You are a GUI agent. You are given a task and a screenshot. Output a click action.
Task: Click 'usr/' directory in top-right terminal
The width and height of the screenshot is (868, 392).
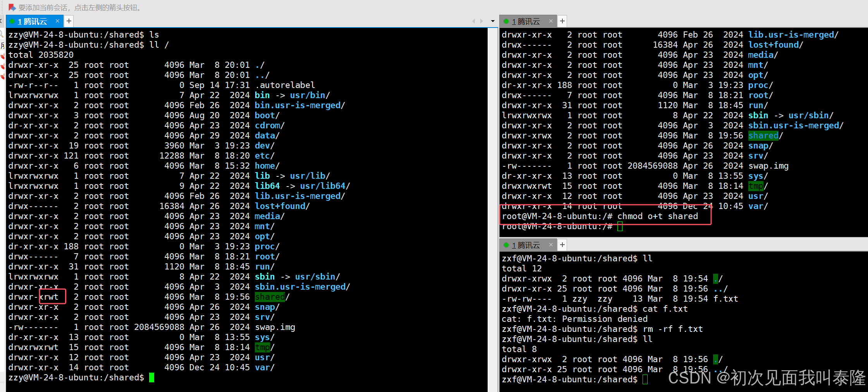tap(758, 196)
